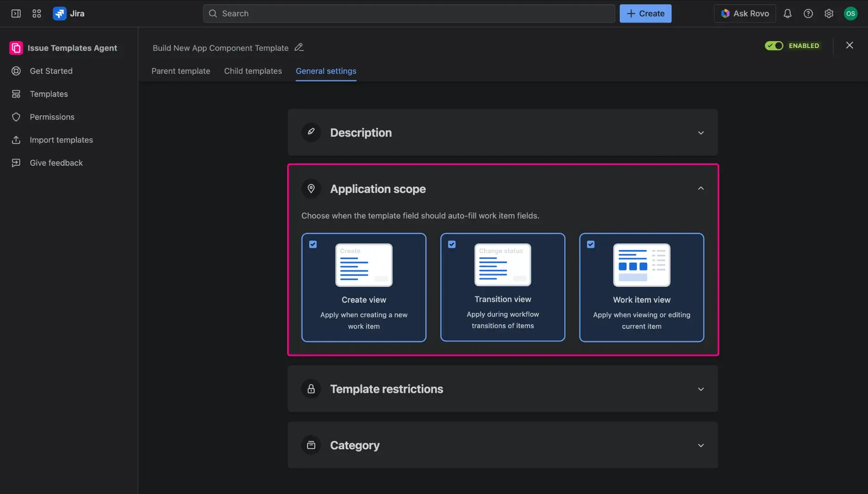Switch to the Child templates tab
The width and height of the screenshot is (868, 494).
click(x=253, y=71)
